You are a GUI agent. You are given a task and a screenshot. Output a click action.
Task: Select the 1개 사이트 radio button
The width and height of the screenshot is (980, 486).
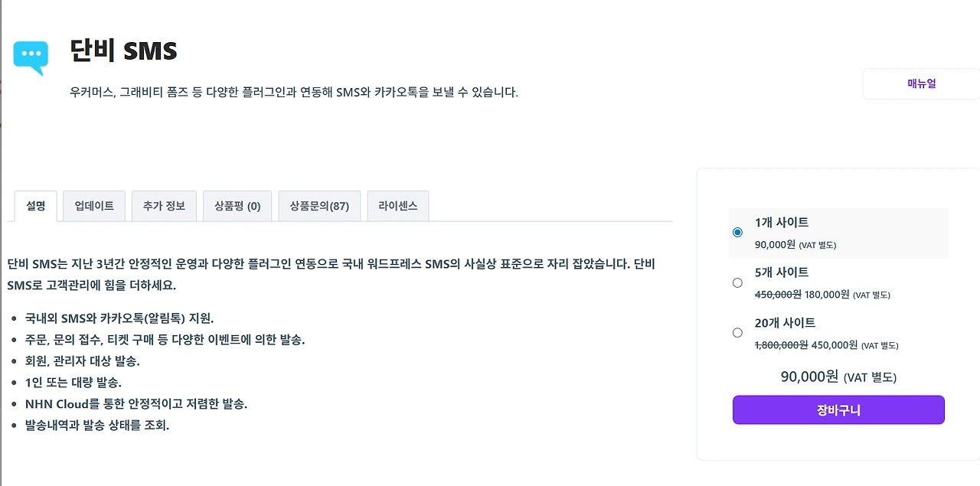click(x=737, y=232)
